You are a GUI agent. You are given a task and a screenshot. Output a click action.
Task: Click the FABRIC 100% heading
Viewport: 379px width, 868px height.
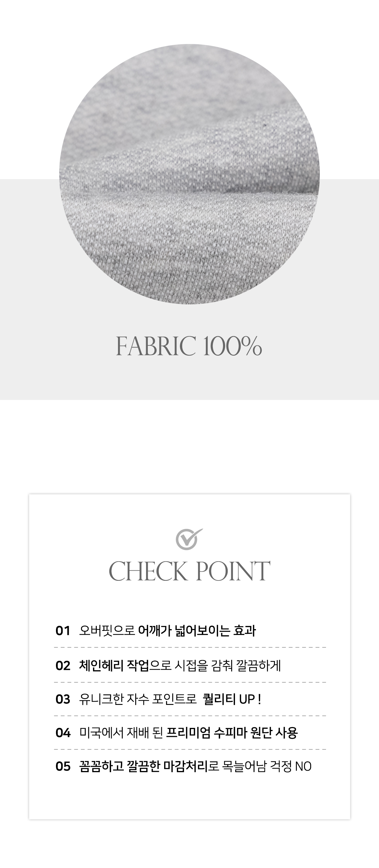(189, 346)
